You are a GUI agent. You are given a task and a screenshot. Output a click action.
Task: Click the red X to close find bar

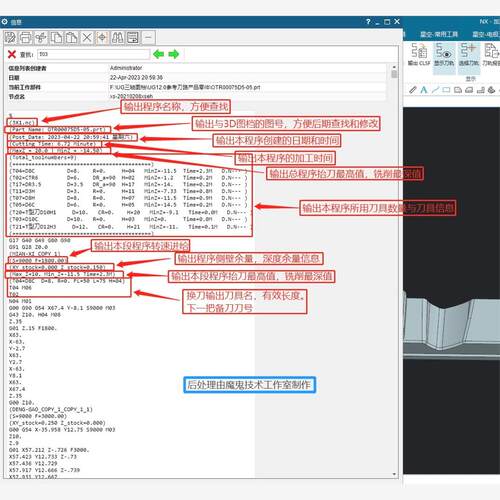(12, 54)
